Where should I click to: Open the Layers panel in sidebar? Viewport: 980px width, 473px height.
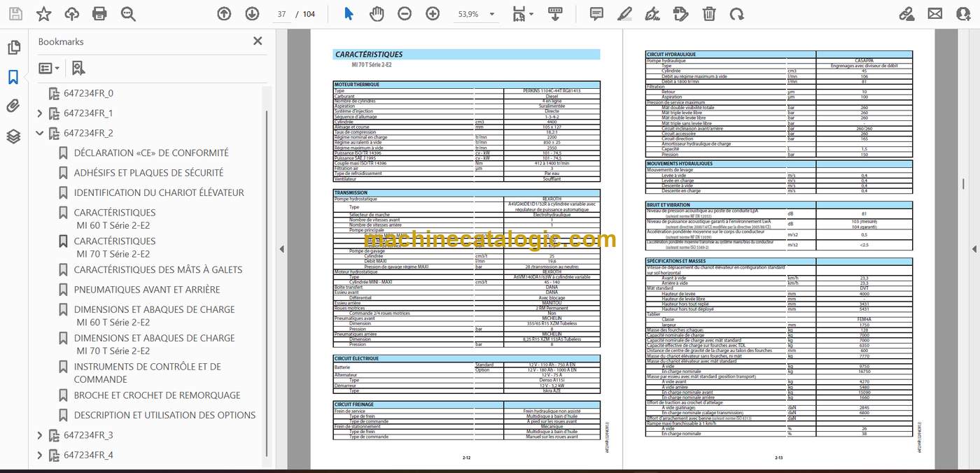[13, 136]
